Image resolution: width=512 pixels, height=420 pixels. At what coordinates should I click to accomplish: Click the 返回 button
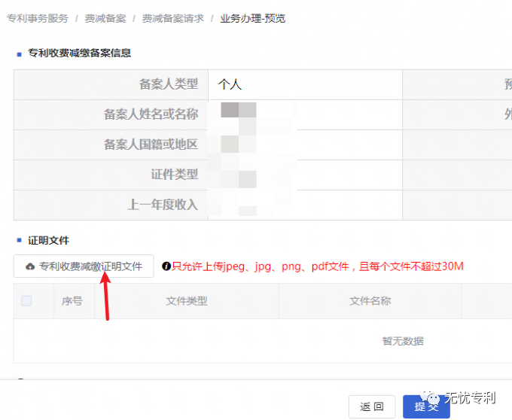[x=372, y=406]
